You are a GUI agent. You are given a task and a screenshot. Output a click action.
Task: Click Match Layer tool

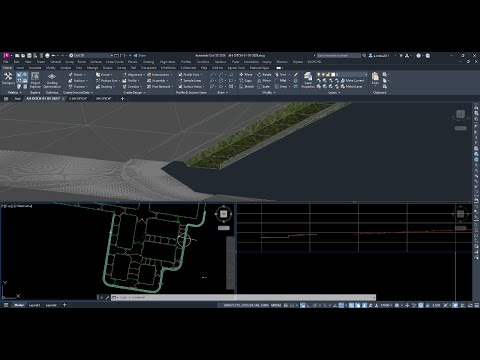pyautogui.click(x=352, y=86)
